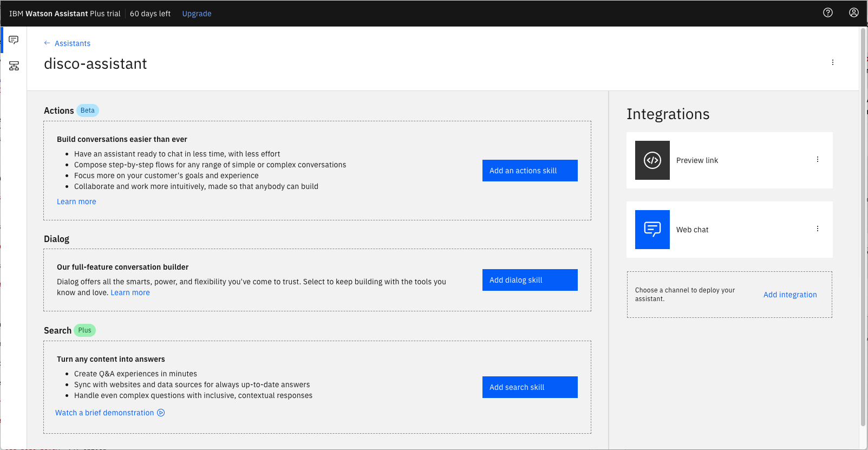The width and height of the screenshot is (868, 450).
Task: Click the Preview link code icon
Action: [x=652, y=160]
